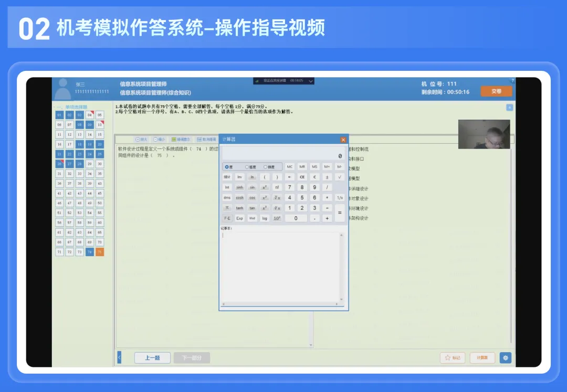Click the 计算器 calculator button at bottom
The image size is (567, 392).
482,358
